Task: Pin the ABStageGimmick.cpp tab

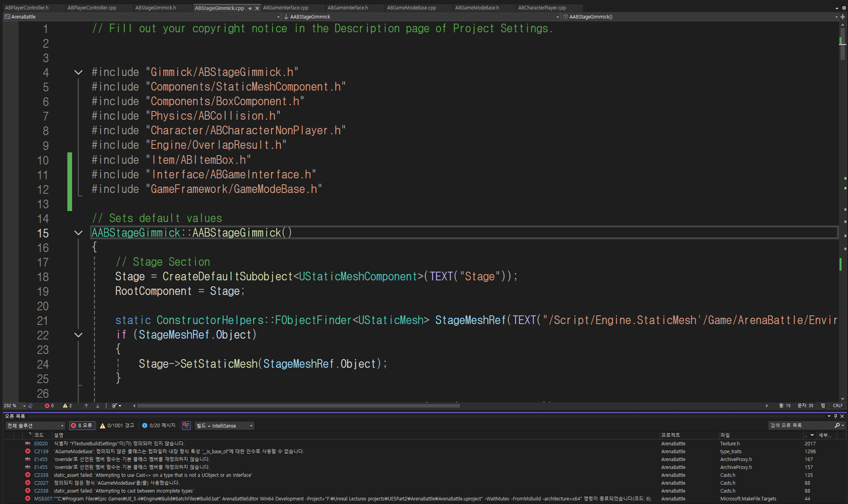Action: 250,8
